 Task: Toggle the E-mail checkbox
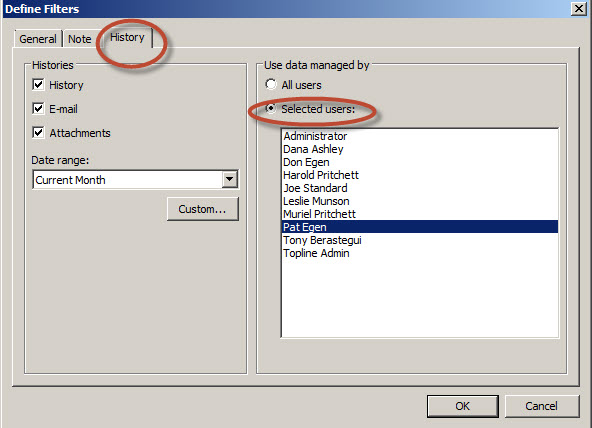(38, 109)
